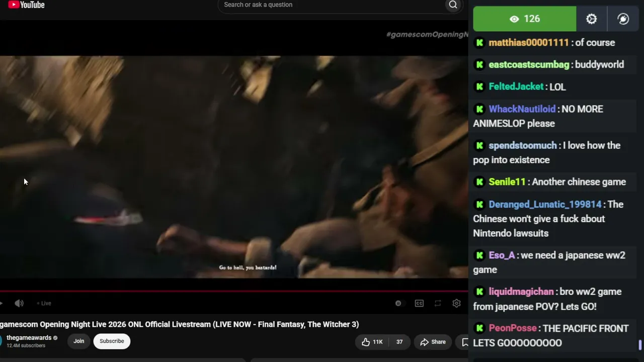Click the 'ANIMESLOP please' message text

[x=514, y=124]
